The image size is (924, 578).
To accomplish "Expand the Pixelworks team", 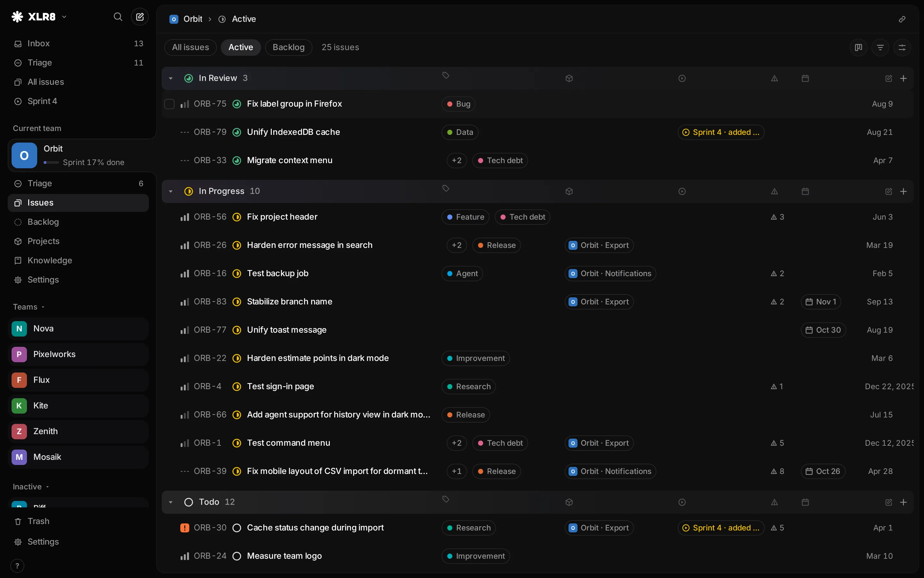I will tap(78, 355).
